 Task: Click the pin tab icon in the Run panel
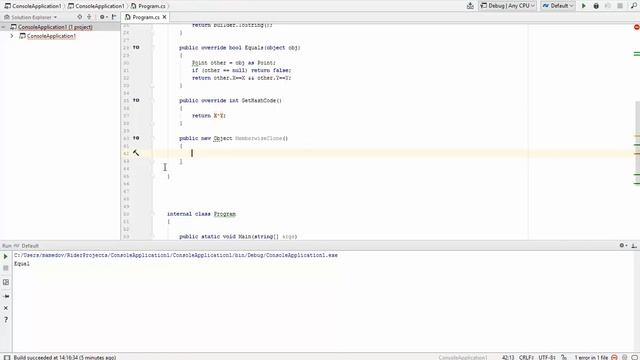point(6,296)
